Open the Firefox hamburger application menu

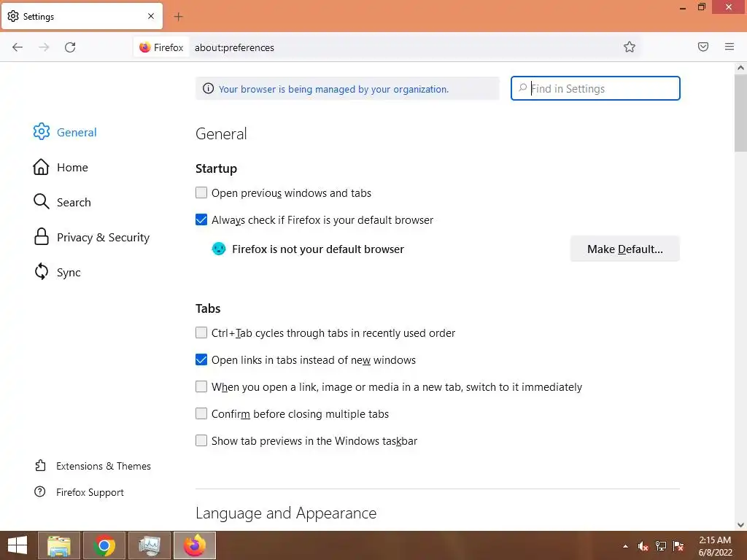coord(729,47)
